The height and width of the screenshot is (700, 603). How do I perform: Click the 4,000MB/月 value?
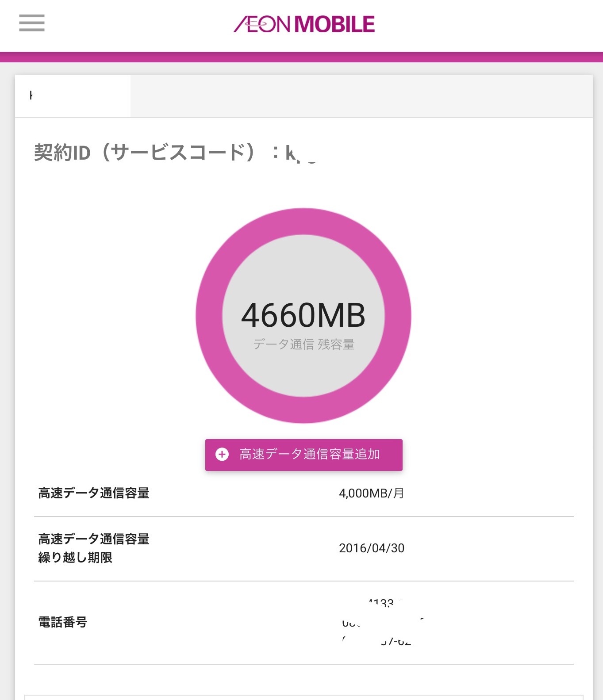click(371, 493)
